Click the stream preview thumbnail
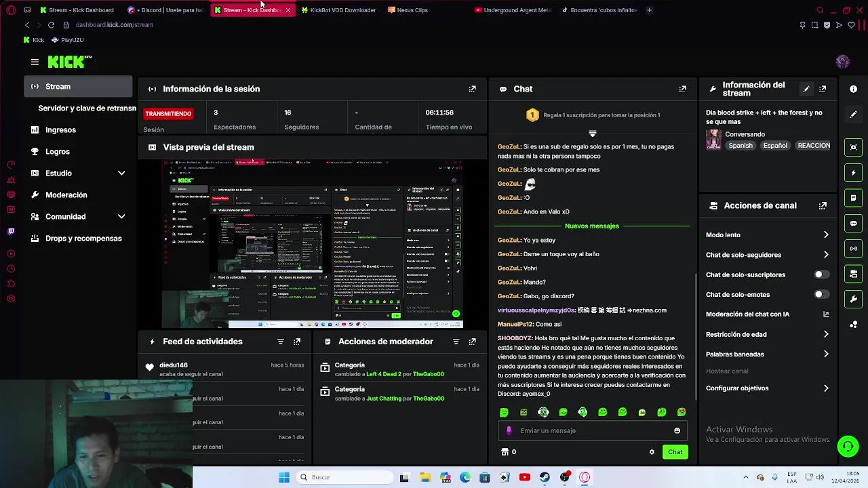 [x=312, y=244]
